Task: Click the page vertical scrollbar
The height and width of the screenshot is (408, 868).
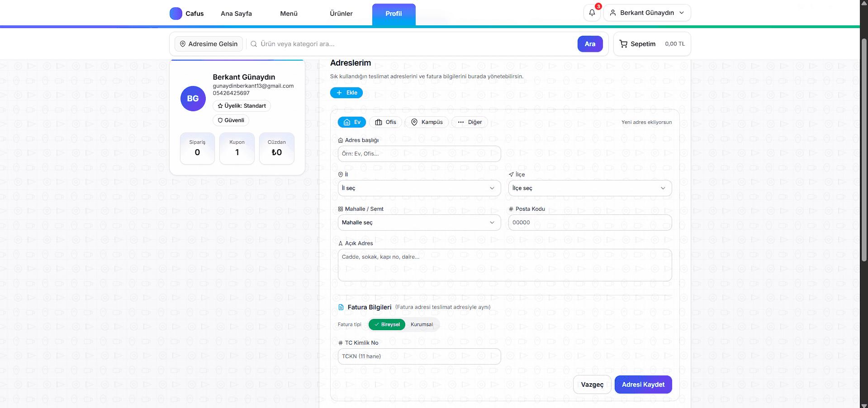Action: (x=863, y=149)
